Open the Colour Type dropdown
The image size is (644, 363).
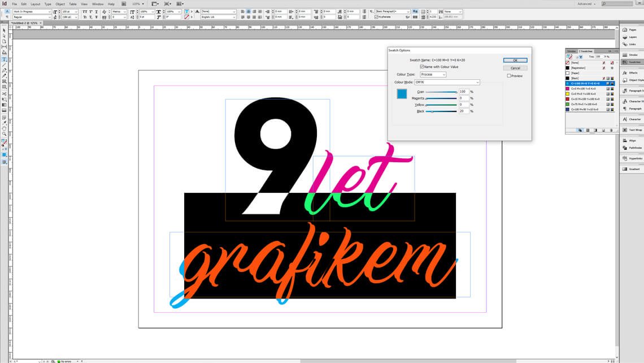tap(433, 75)
